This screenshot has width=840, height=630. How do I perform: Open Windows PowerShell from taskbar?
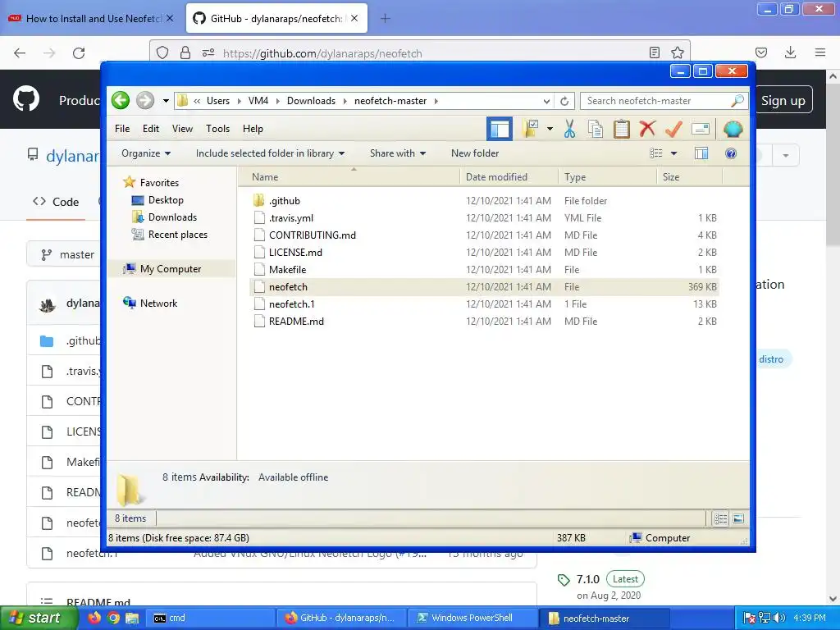472,619
